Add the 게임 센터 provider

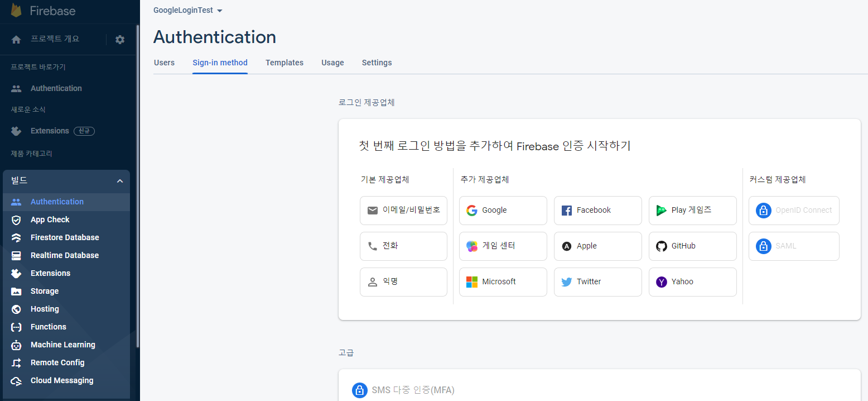click(x=503, y=246)
